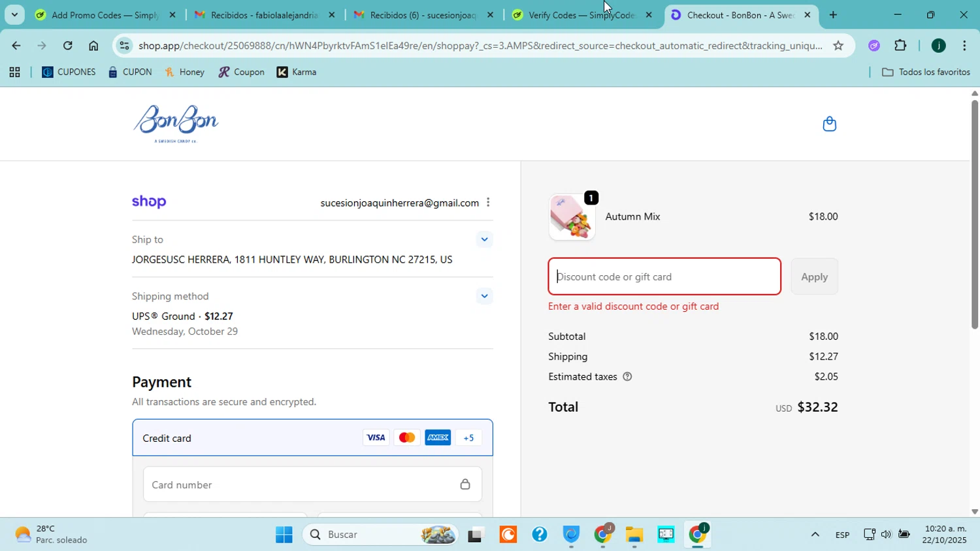Open the tab search dropdown arrow
The height and width of the screenshot is (551, 980).
(x=14, y=15)
